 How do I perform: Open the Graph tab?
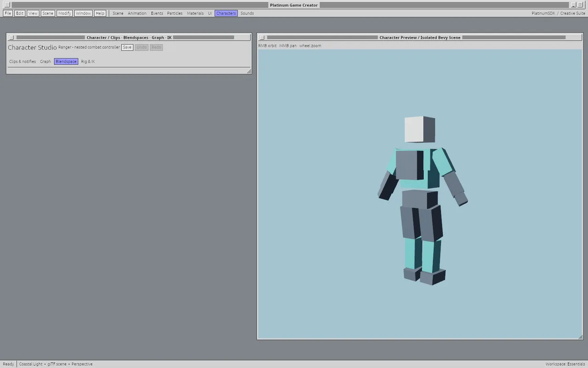tap(45, 62)
